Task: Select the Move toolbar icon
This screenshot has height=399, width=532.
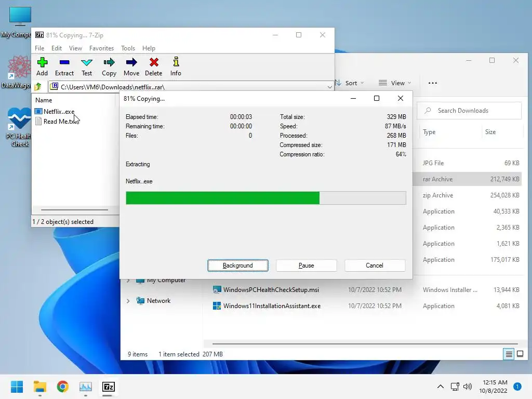Action: (x=131, y=66)
